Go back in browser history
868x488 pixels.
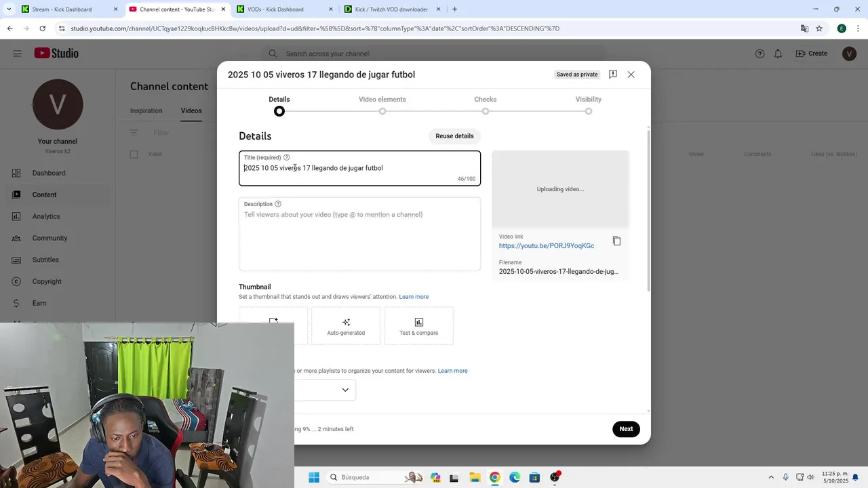coord(9,28)
